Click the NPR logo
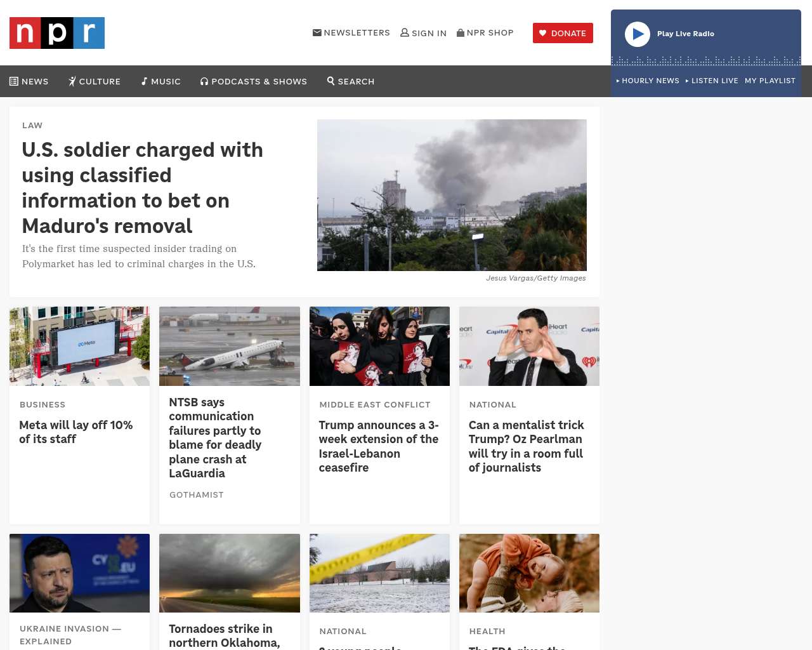Screen dimensions: 812x650 coord(57,33)
